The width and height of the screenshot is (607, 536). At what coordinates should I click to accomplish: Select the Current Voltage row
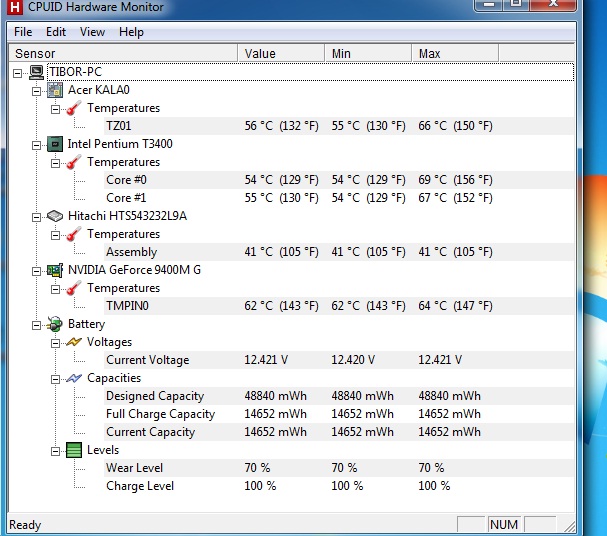tap(339, 360)
